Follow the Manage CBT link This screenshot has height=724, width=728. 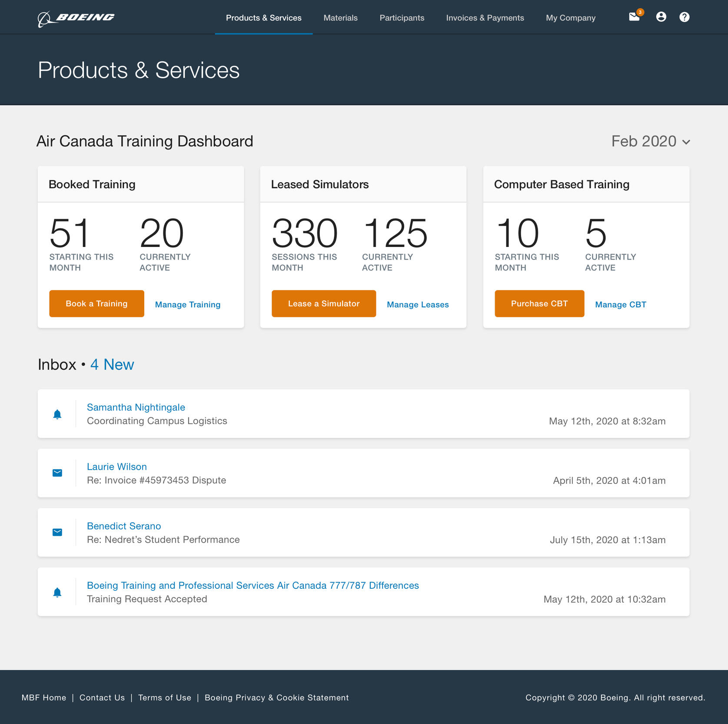[x=620, y=304]
